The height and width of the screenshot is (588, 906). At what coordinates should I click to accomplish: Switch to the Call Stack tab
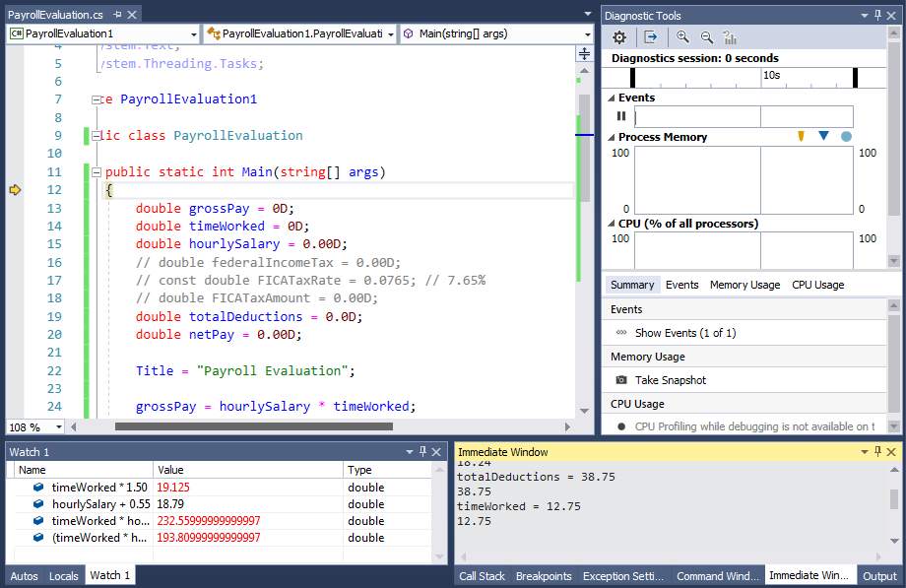482,576
